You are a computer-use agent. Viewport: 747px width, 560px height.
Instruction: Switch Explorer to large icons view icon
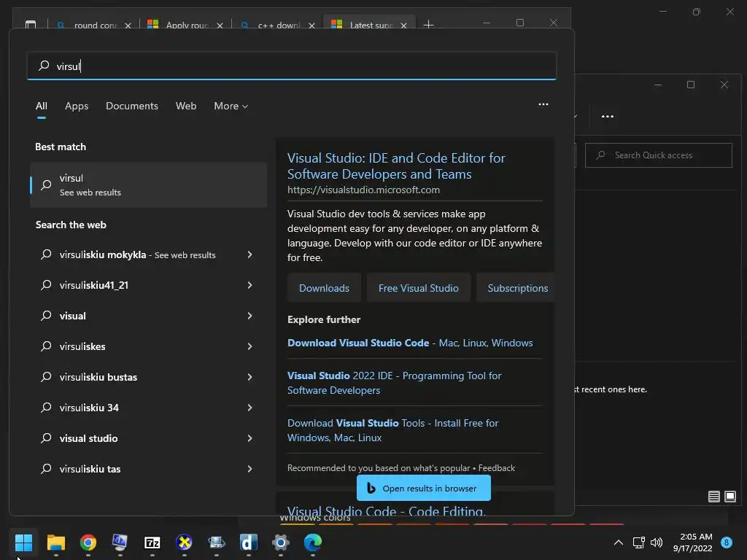tap(729, 497)
